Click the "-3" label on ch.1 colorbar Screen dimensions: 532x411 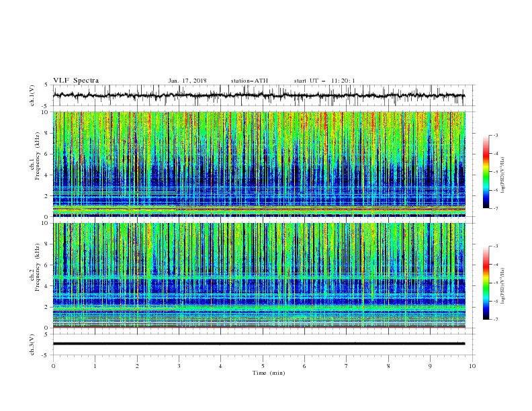[x=495, y=135]
